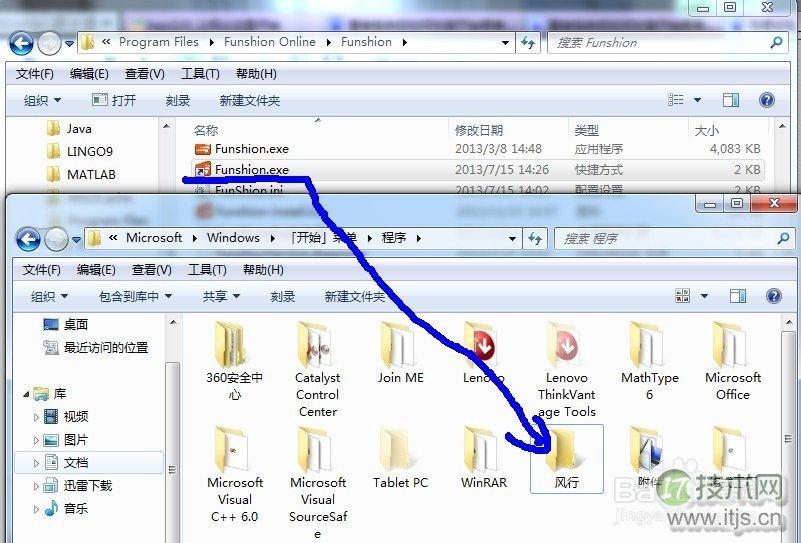Click 刻录 in Funshion window toolbar

(x=178, y=101)
